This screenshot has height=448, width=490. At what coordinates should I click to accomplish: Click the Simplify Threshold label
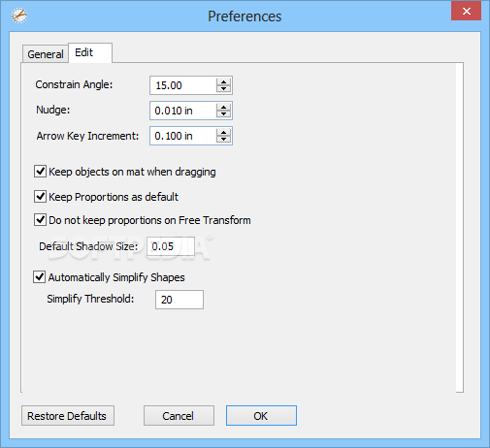[x=90, y=299]
